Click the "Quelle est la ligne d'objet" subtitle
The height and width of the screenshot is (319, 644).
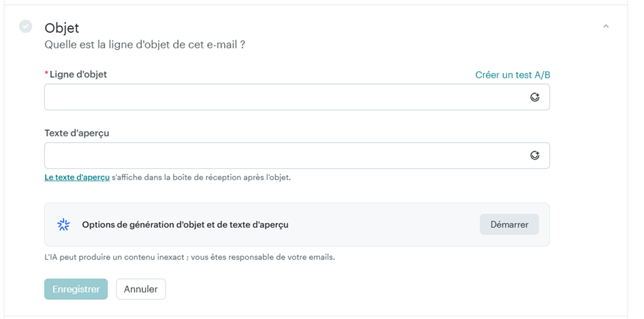[144, 45]
